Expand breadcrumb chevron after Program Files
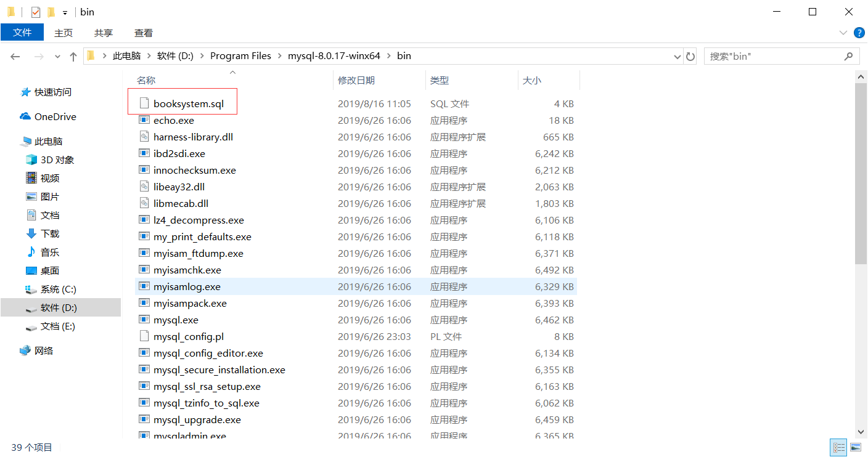Screen dimensions: 868x457 [x=279, y=56]
